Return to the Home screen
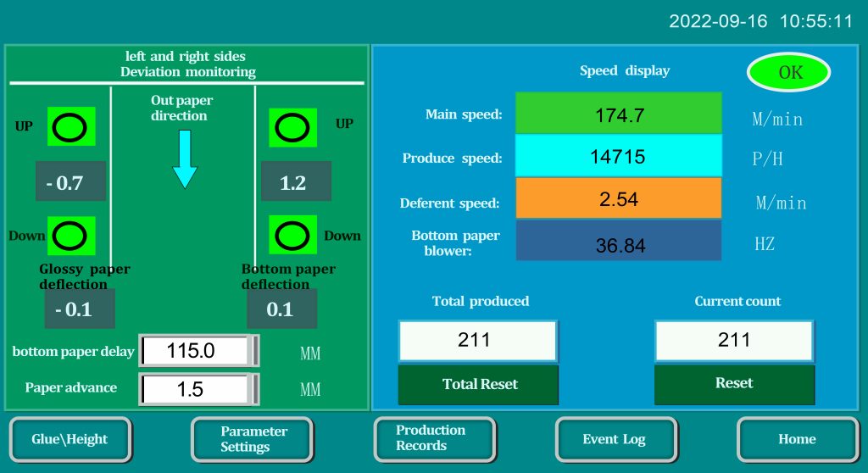868x473 pixels. (x=797, y=439)
